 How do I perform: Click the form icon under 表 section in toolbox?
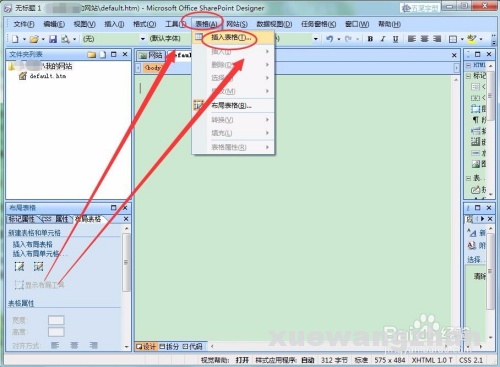click(475, 190)
